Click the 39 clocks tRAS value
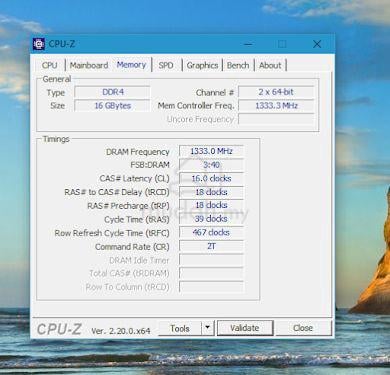 (211, 219)
